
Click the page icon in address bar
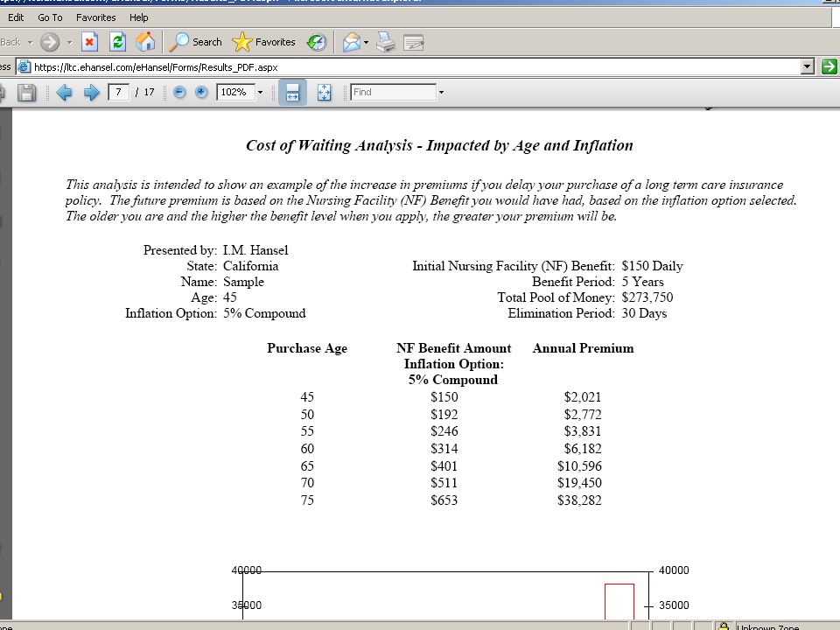point(24,67)
